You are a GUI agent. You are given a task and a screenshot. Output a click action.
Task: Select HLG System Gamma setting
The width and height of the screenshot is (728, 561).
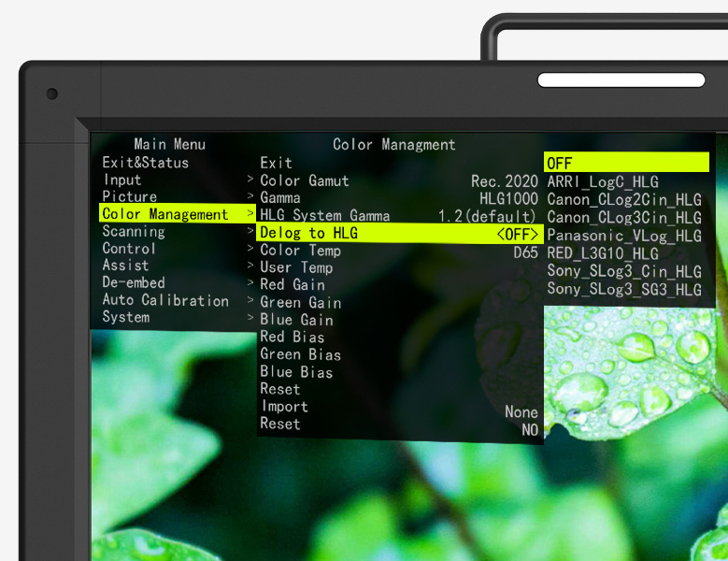point(325,215)
